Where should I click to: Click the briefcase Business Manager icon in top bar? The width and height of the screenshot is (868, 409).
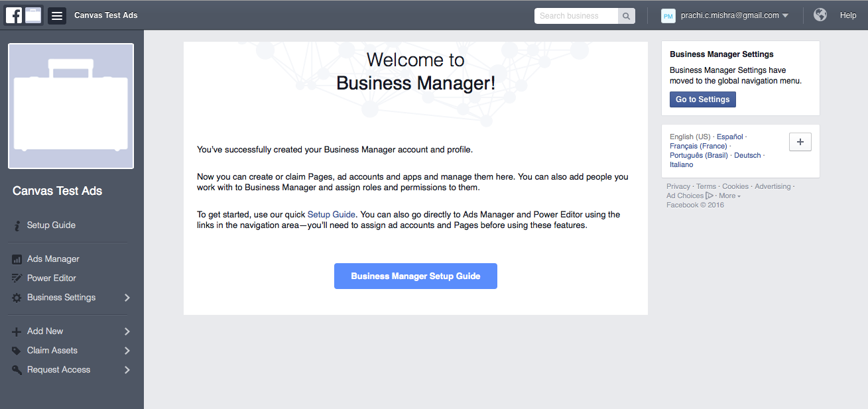tap(33, 15)
